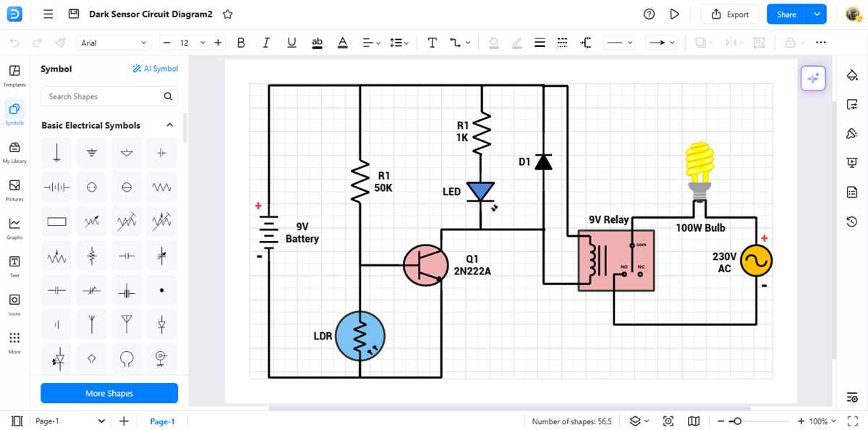Star the Dark Sensor Circuit Diagram2 file

228,14
